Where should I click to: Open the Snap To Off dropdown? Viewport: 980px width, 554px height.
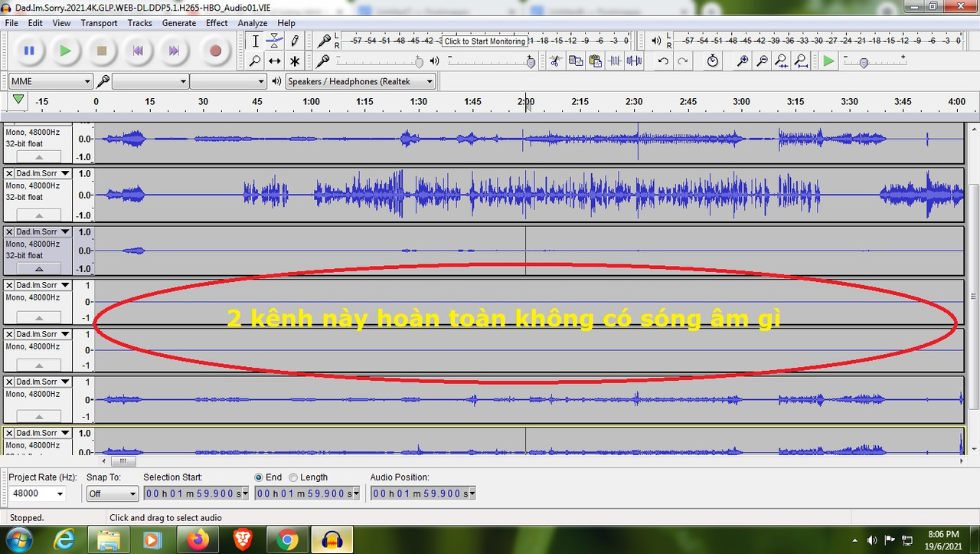pyautogui.click(x=112, y=493)
